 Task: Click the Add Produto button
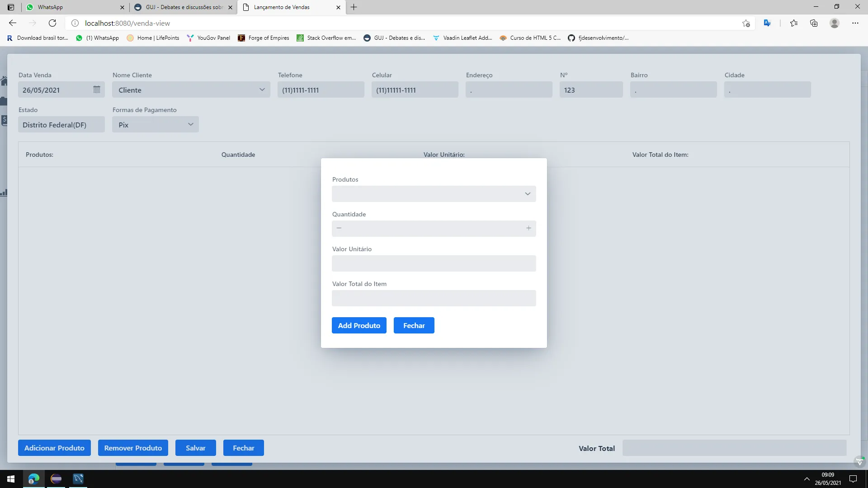(359, 325)
